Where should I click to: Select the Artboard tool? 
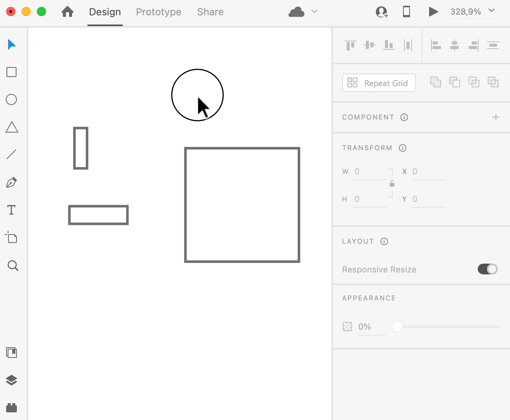(x=11, y=237)
